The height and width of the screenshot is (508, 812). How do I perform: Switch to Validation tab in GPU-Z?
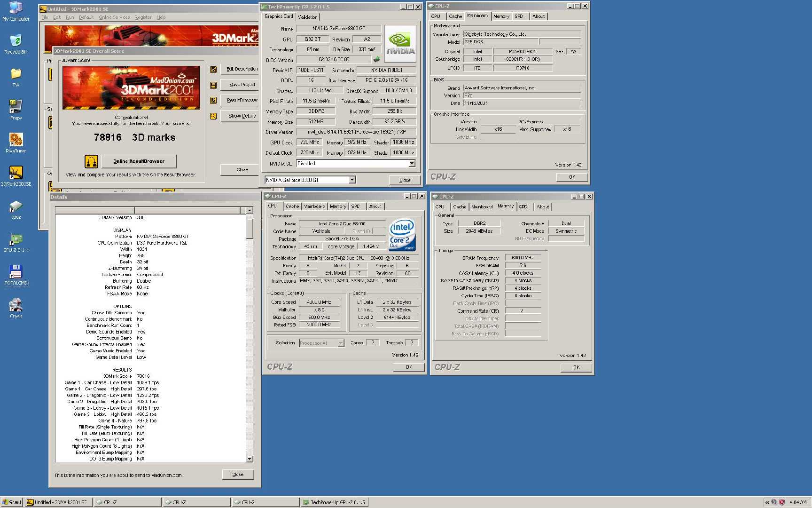click(307, 17)
